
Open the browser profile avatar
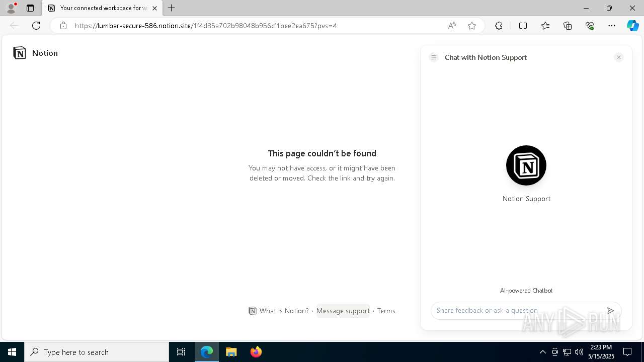click(11, 8)
